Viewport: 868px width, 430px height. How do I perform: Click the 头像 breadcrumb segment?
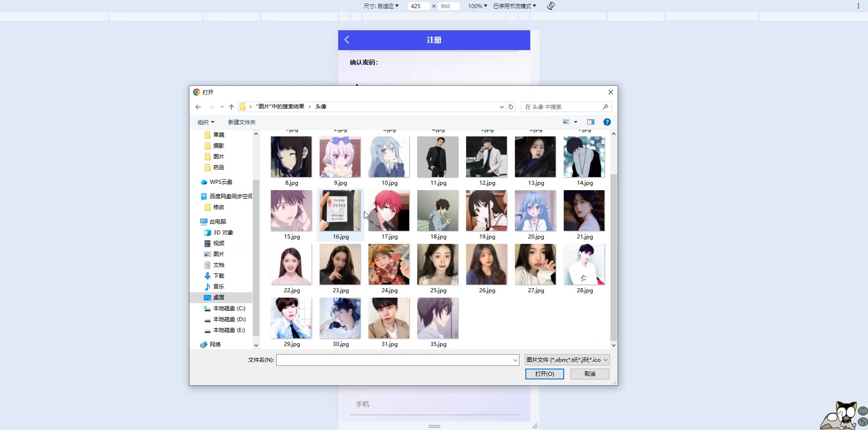point(321,107)
